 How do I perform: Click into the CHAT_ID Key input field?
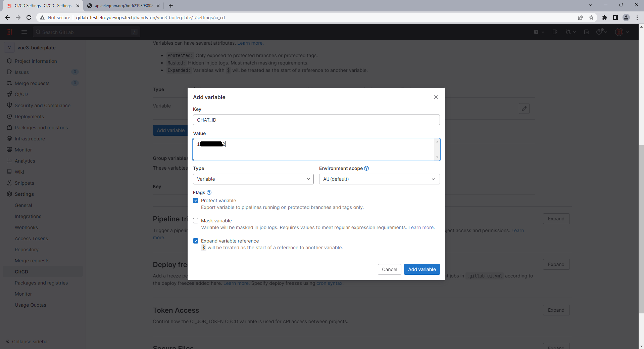tap(316, 120)
